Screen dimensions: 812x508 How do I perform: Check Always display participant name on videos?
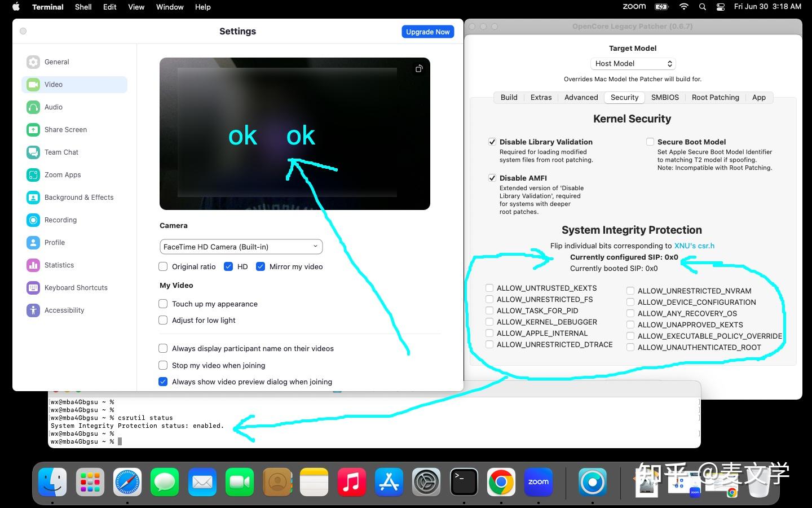click(x=163, y=348)
